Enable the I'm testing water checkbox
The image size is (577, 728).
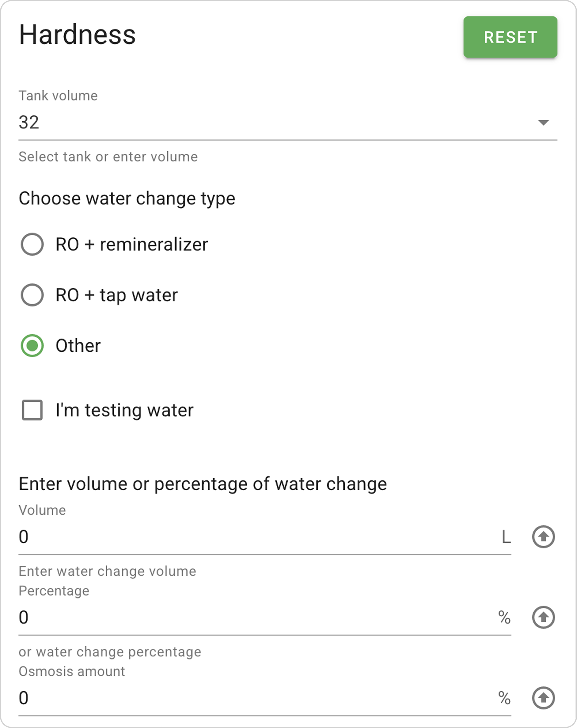32,410
